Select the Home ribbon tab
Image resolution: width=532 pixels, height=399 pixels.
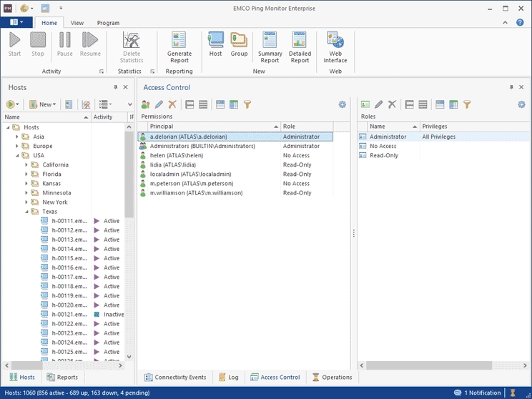coord(49,23)
